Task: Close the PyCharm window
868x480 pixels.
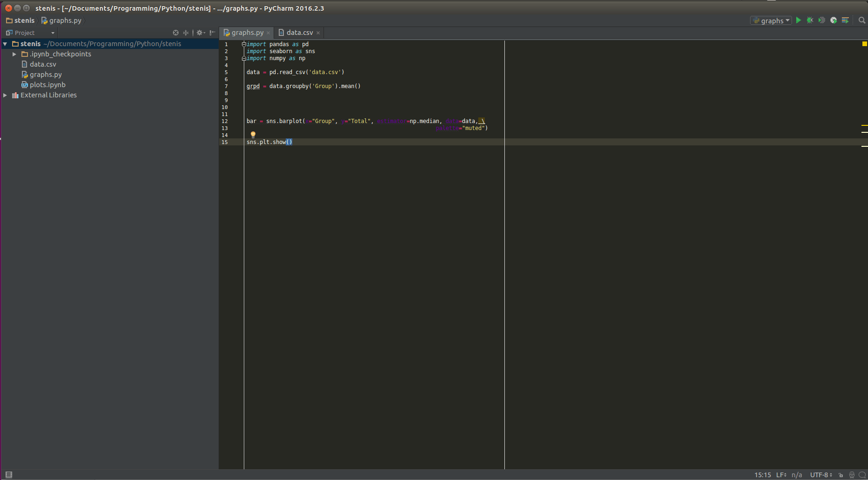Action: tap(8, 8)
